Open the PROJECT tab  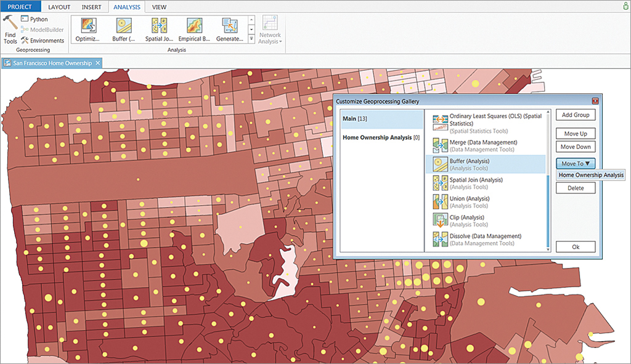pos(20,7)
